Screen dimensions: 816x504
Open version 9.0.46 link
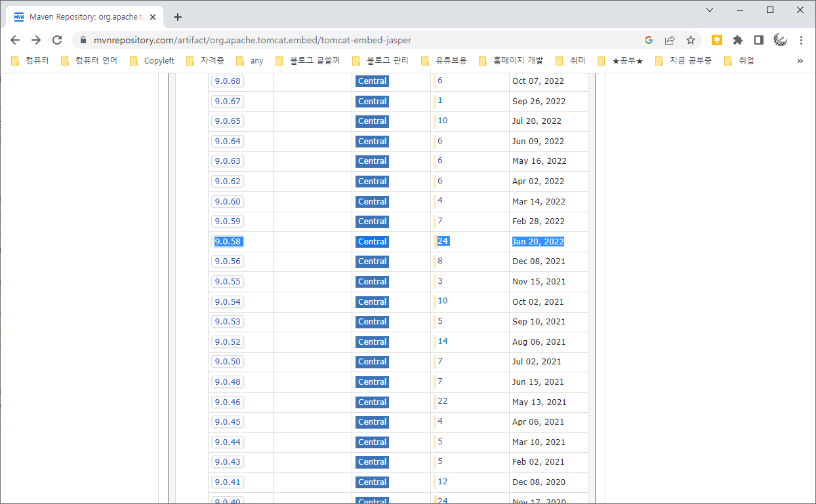point(228,402)
